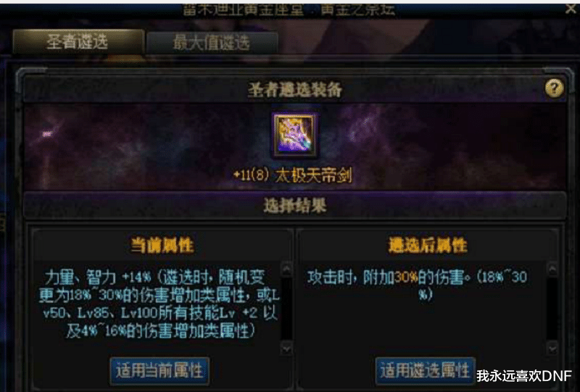This screenshot has height=392, width=580.
Task: Switch to the 圣者遴选 tab
Action: (78, 42)
